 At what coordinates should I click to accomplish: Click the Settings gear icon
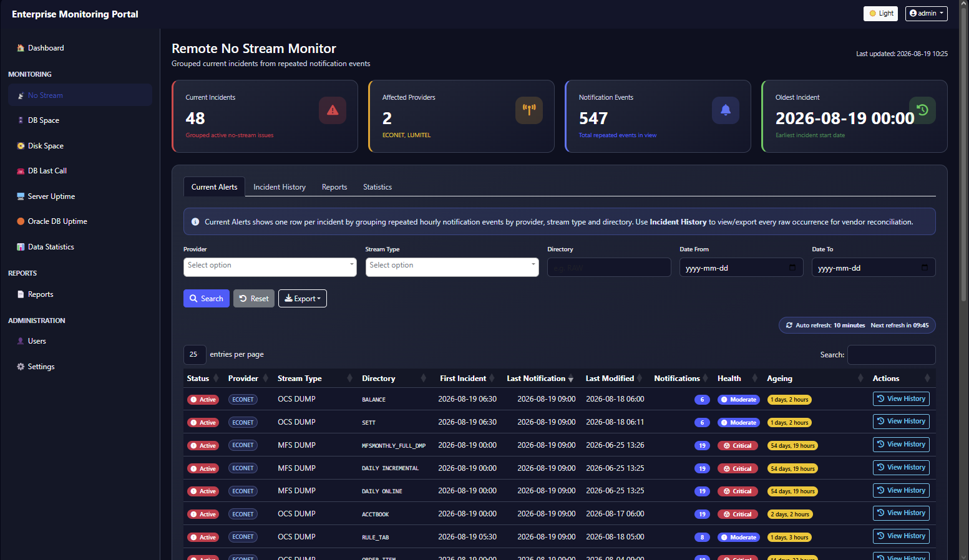pos(21,367)
